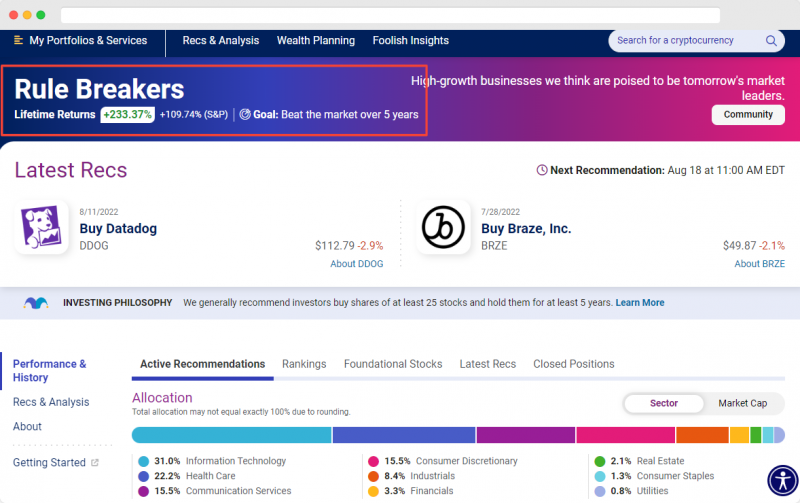
Task: Click the Financials legend dot
Action: click(373, 491)
